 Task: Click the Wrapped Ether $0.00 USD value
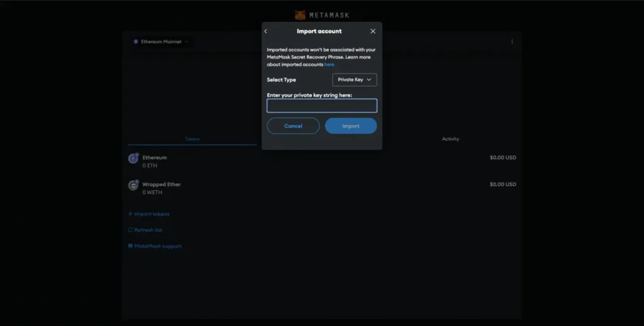tap(502, 184)
